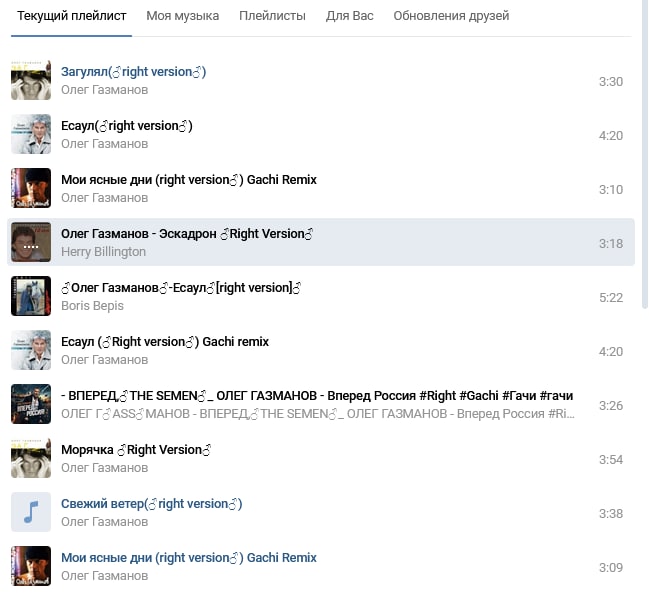
Task: Click duration 3:30 of Загулял
Action: (611, 82)
